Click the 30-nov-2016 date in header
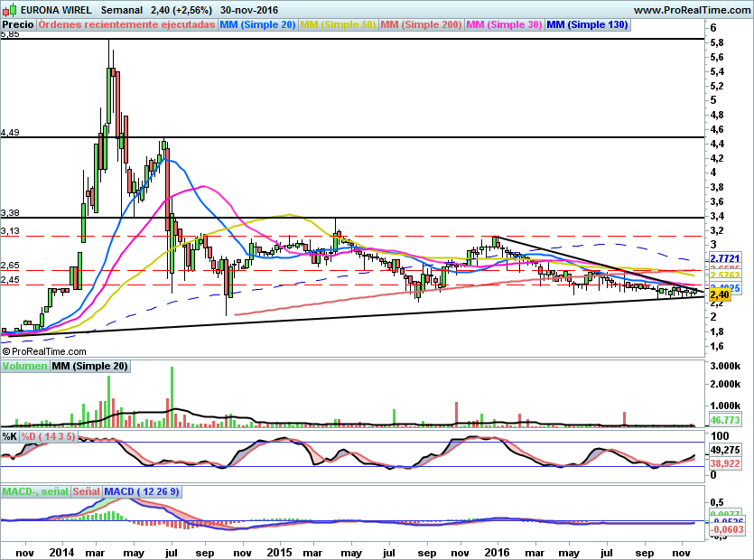 pyautogui.click(x=249, y=10)
